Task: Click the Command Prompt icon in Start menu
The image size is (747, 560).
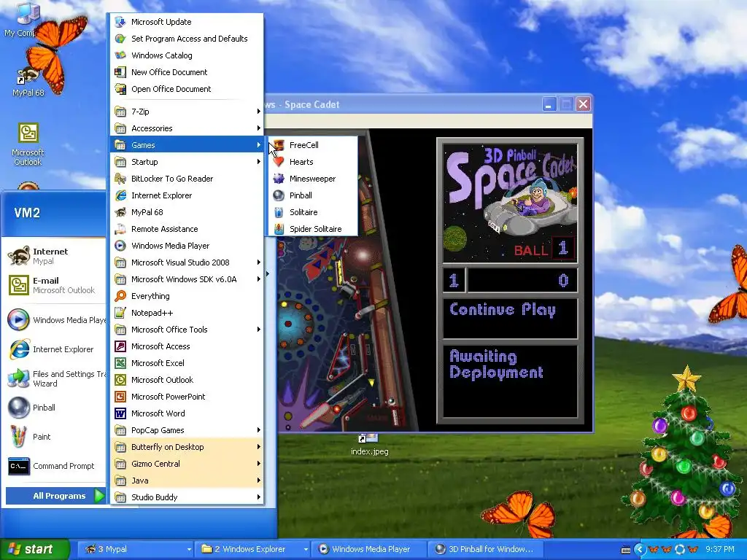Action: coord(18,466)
